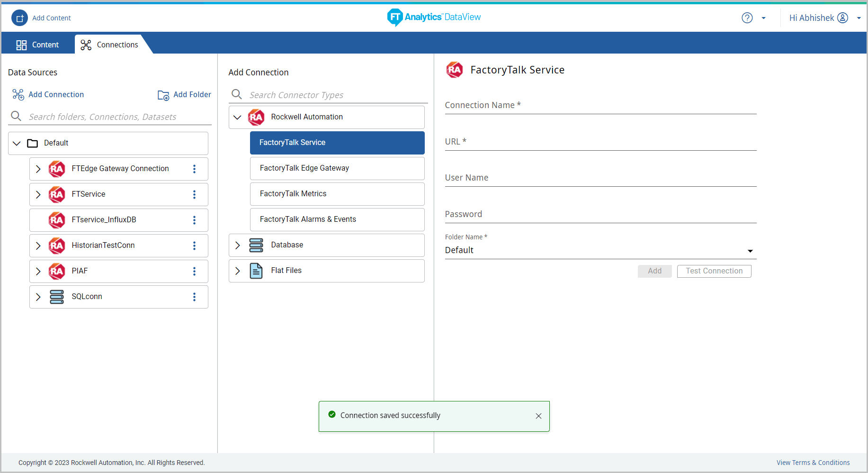Click the Add Content label
868x473 pixels.
click(x=52, y=18)
